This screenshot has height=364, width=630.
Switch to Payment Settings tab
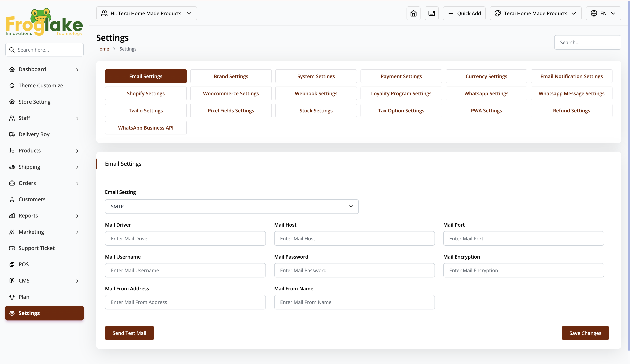click(x=401, y=76)
